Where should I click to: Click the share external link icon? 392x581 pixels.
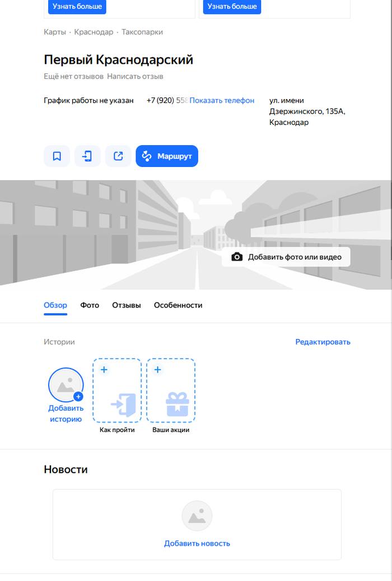(118, 156)
